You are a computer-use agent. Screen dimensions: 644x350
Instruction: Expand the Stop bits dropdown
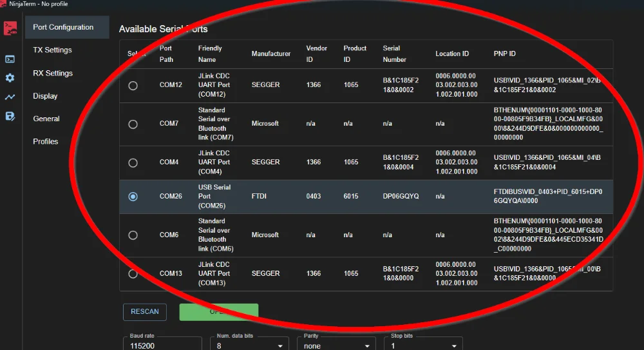[x=422, y=345]
